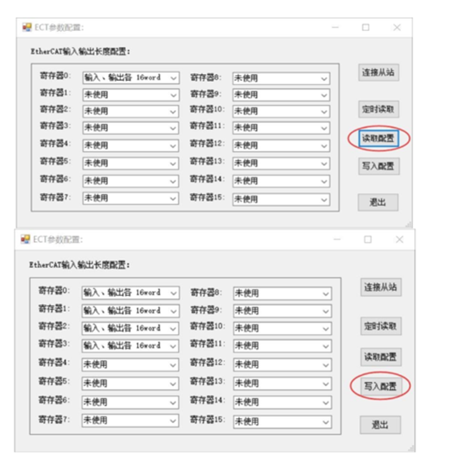452x476 pixels.
Task: Click 定时读取 button in upper window
Action: [x=378, y=109]
